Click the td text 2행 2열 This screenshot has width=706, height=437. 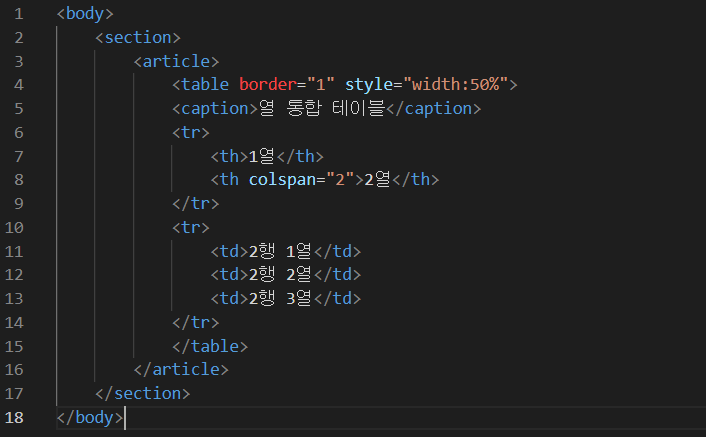point(280,275)
